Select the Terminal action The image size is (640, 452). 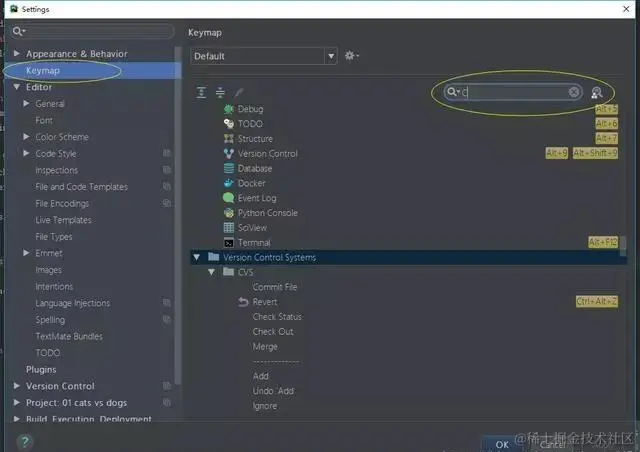coord(247,243)
